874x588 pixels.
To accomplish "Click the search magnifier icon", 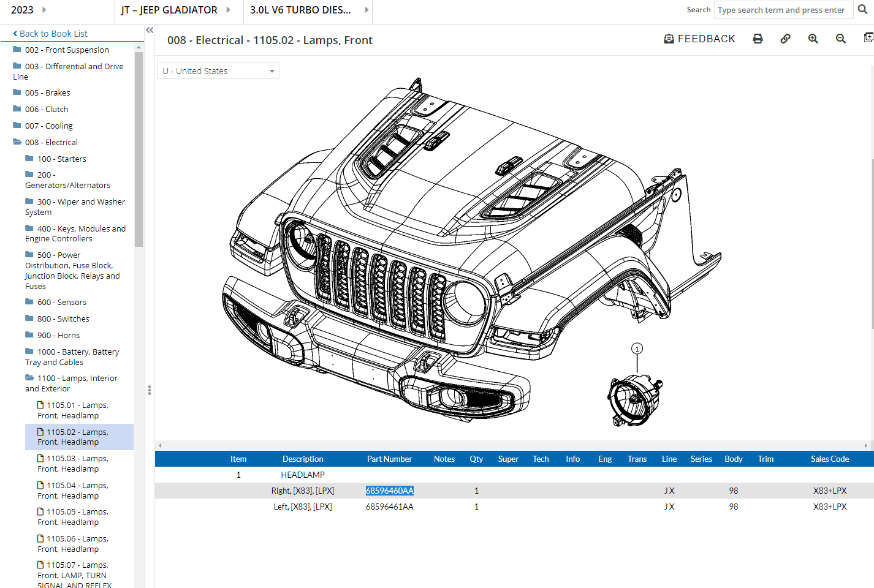I will pos(862,10).
